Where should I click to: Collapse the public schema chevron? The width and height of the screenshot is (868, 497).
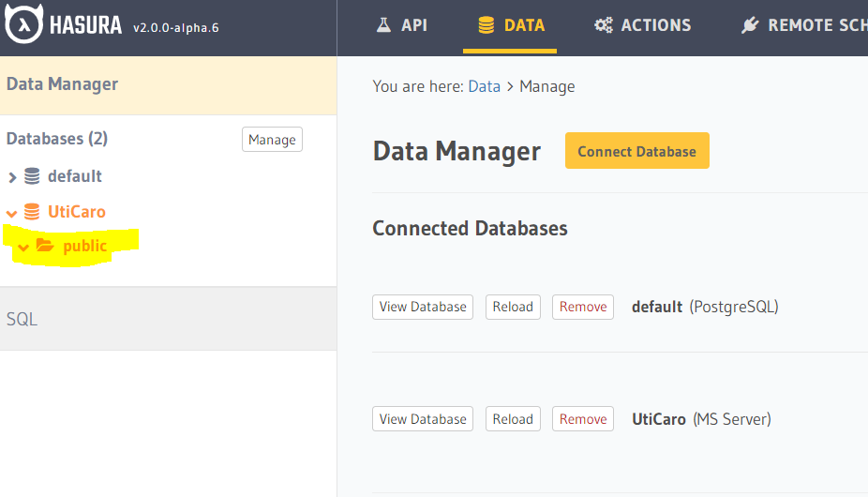[x=23, y=248]
